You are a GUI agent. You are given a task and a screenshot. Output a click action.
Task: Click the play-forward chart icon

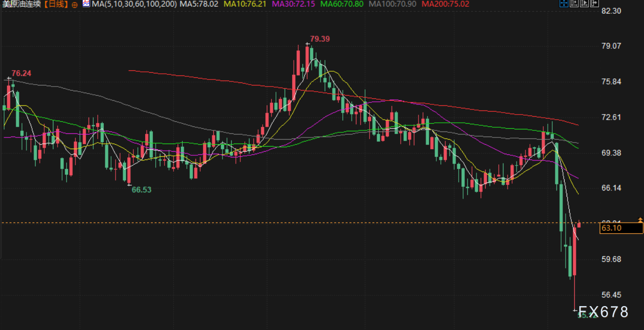coord(584,4)
